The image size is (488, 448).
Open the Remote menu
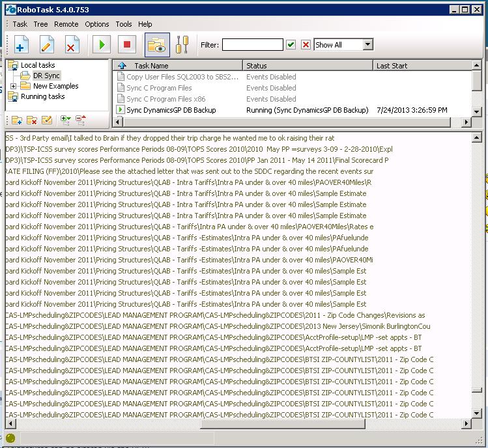pyautogui.click(x=66, y=24)
